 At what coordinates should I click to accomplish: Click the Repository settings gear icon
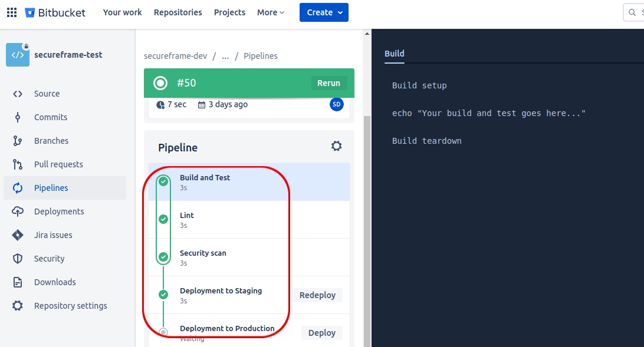pos(17,306)
